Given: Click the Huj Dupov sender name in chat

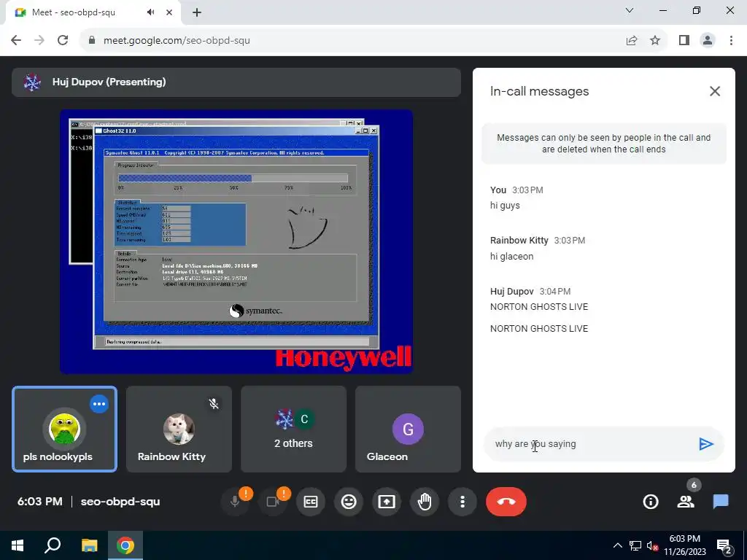Looking at the screenshot, I should pos(511,292).
